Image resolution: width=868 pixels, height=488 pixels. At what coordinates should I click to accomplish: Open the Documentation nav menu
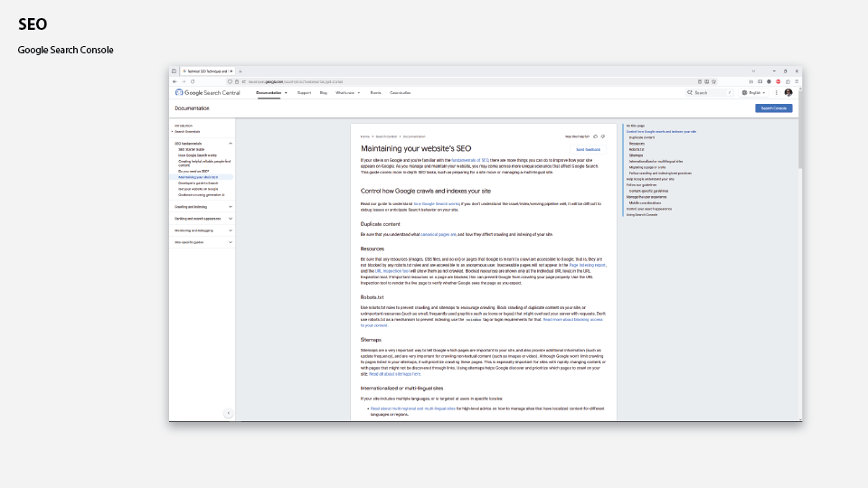271,92
